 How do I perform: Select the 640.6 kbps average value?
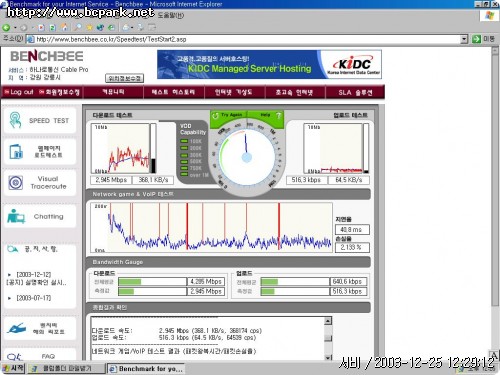coord(348,282)
